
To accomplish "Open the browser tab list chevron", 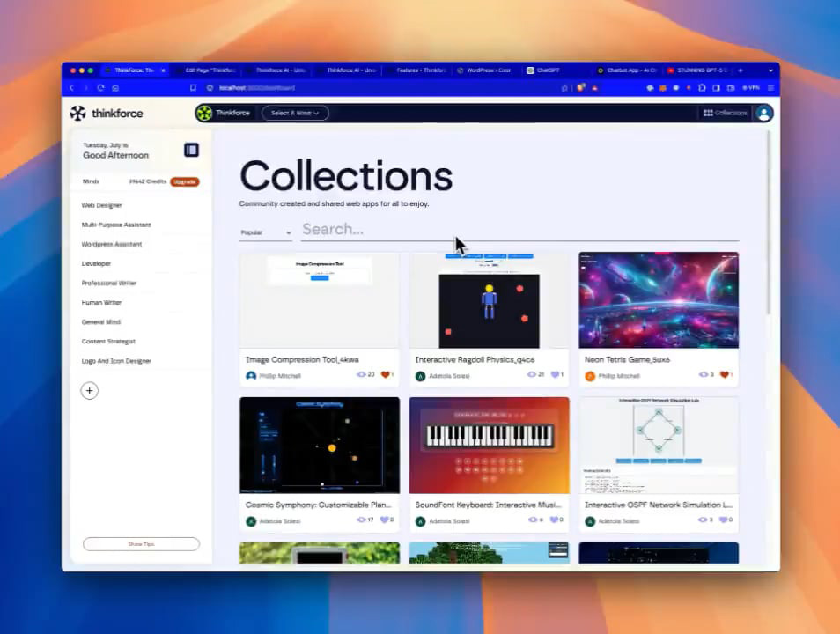I will (x=770, y=70).
